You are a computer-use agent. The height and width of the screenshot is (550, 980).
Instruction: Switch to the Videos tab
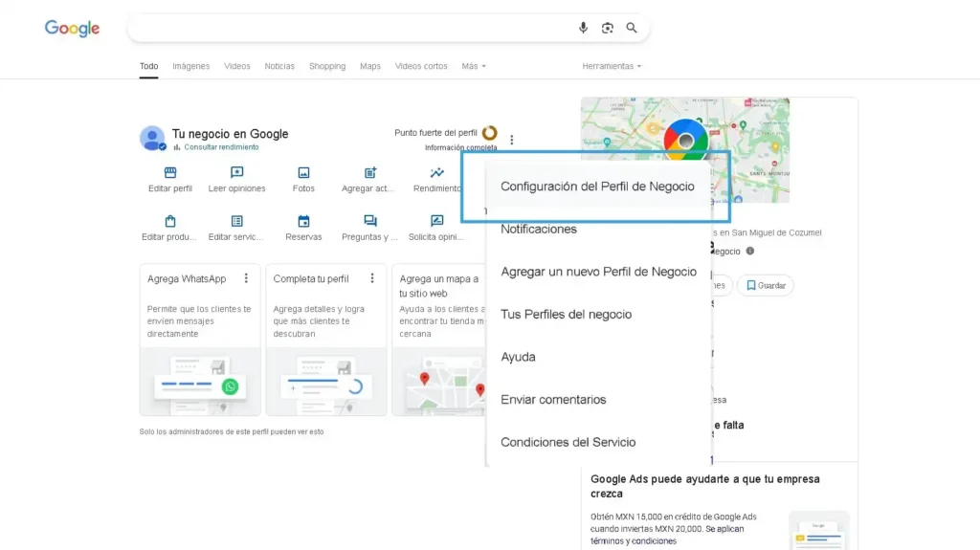click(237, 66)
